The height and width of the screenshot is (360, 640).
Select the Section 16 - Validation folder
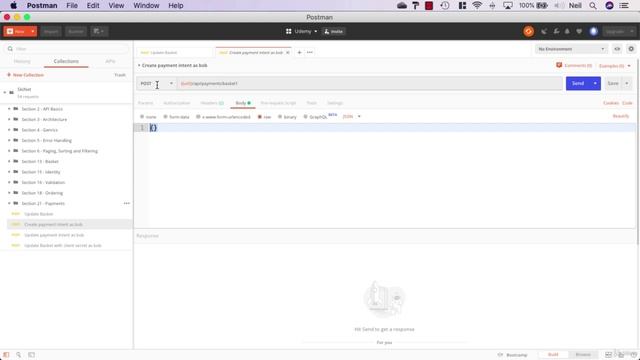(43, 182)
